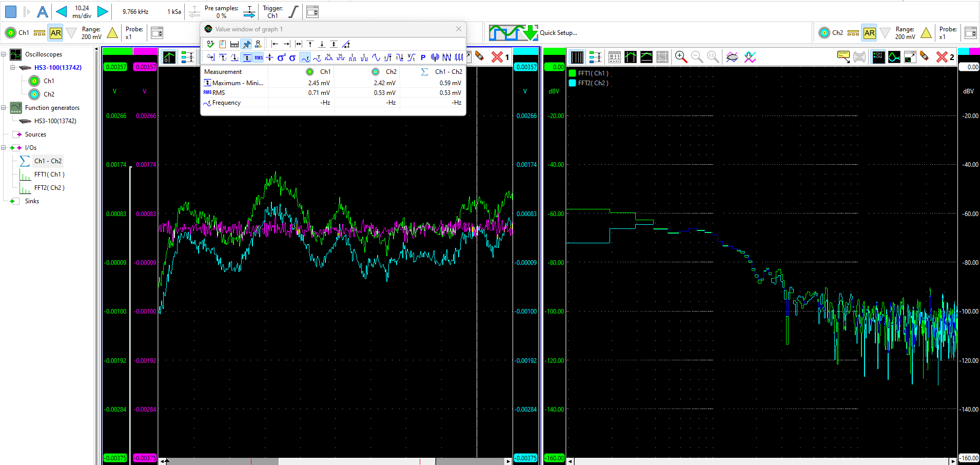The height and width of the screenshot is (465, 980).
Task: Toggle Ch2 auto ranging AR button
Action: 869,33
